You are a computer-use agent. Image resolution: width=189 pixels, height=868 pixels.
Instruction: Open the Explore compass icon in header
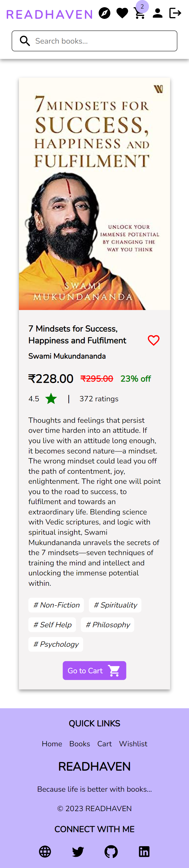[x=105, y=13]
